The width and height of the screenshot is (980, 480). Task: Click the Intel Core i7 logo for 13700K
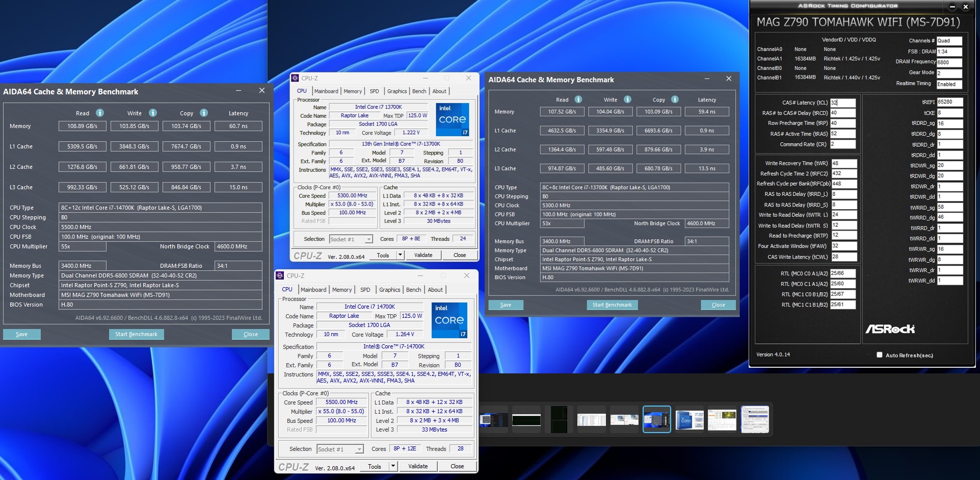[452, 119]
